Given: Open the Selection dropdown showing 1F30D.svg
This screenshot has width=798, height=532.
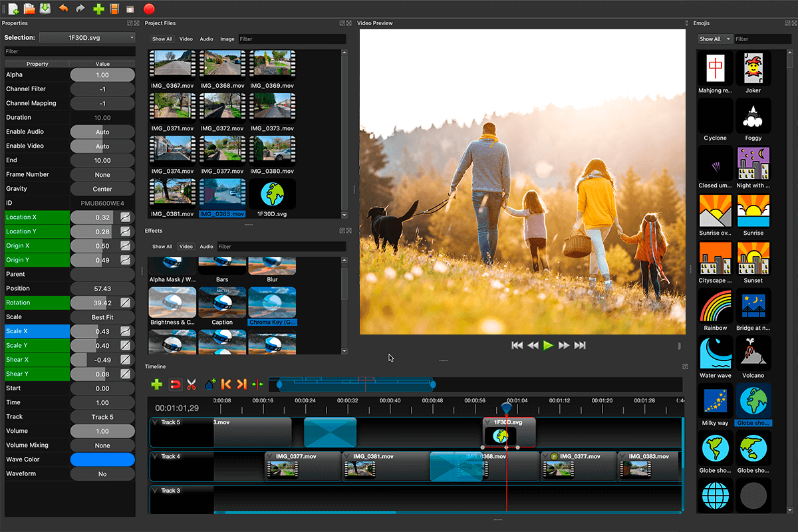Looking at the screenshot, I should click(x=86, y=37).
